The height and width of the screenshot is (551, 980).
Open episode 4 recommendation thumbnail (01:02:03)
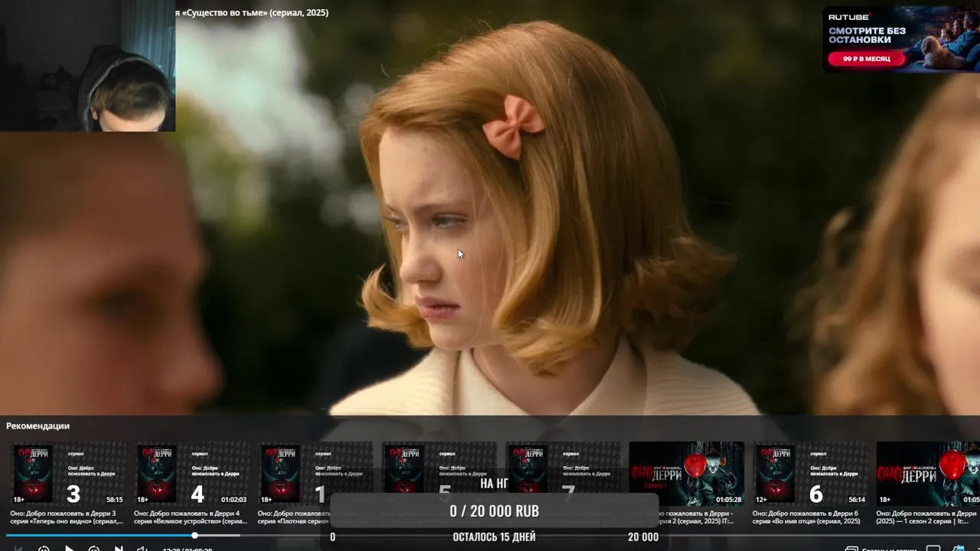point(191,474)
